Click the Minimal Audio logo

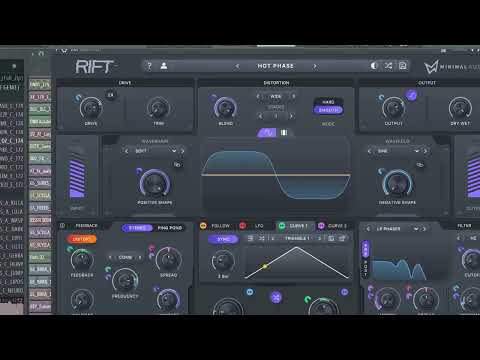tap(452, 67)
